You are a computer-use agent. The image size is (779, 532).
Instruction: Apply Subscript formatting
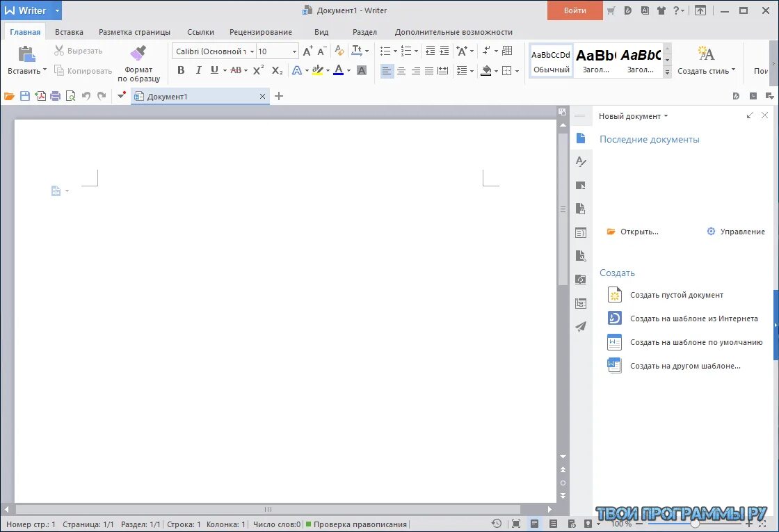(278, 70)
